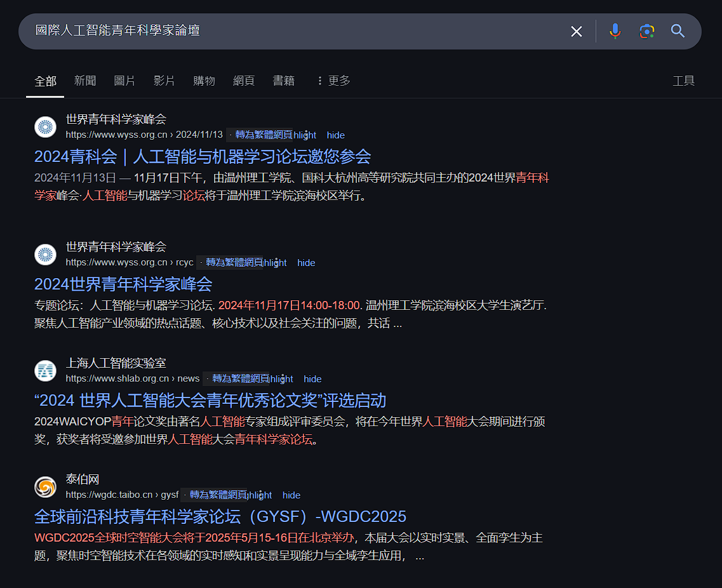Click the favicon of the wyss.org.cn rcyc result
The image size is (722, 588).
(45, 255)
